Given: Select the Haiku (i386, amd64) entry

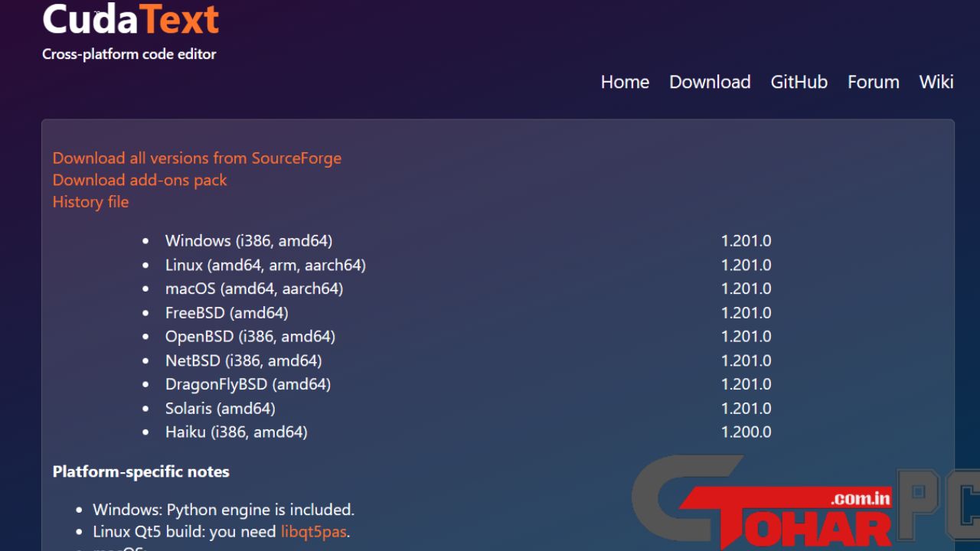Looking at the screenshot, I should point(237,432).
